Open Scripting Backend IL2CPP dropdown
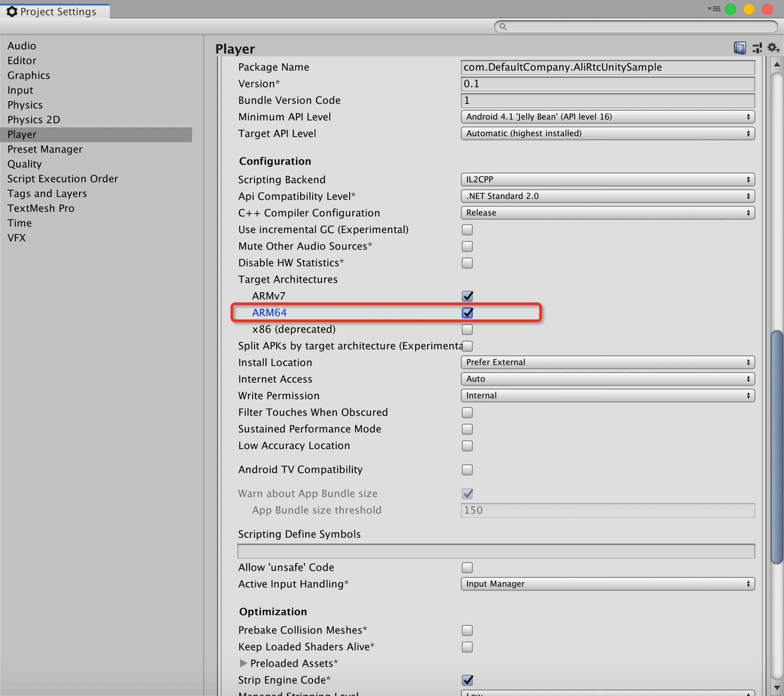 click(608, 179)
